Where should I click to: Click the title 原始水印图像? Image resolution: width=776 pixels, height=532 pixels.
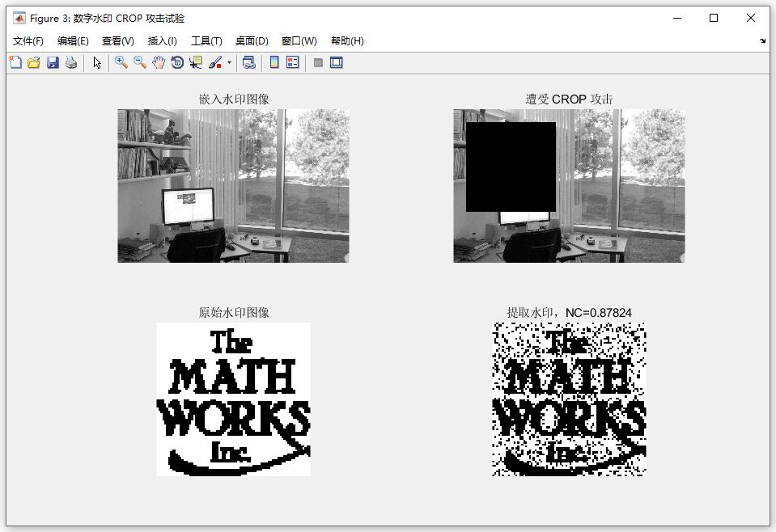click(234, 312)
